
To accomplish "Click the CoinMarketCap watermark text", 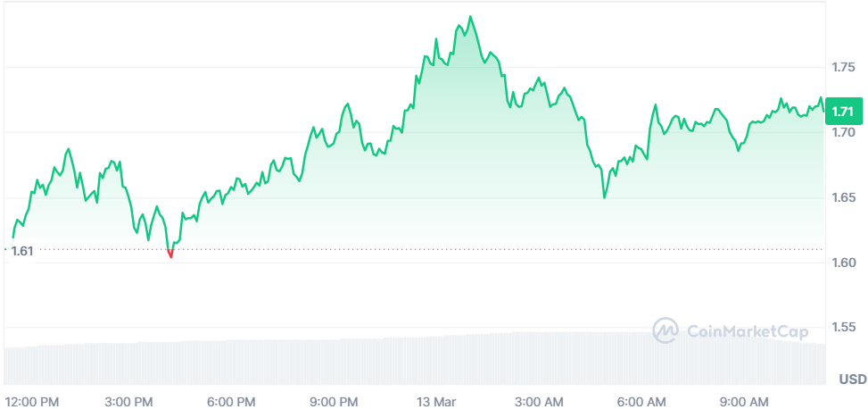I will click(x=748, y=331).
